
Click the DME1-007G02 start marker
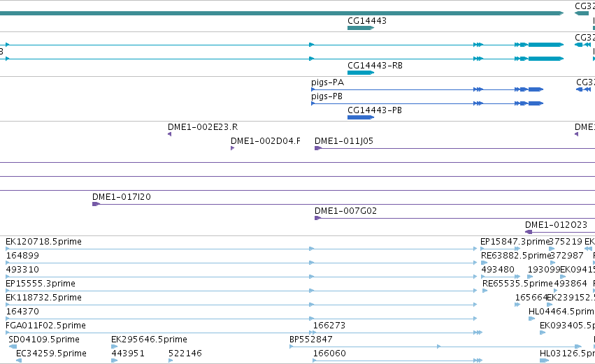click(x=318, y=218)
